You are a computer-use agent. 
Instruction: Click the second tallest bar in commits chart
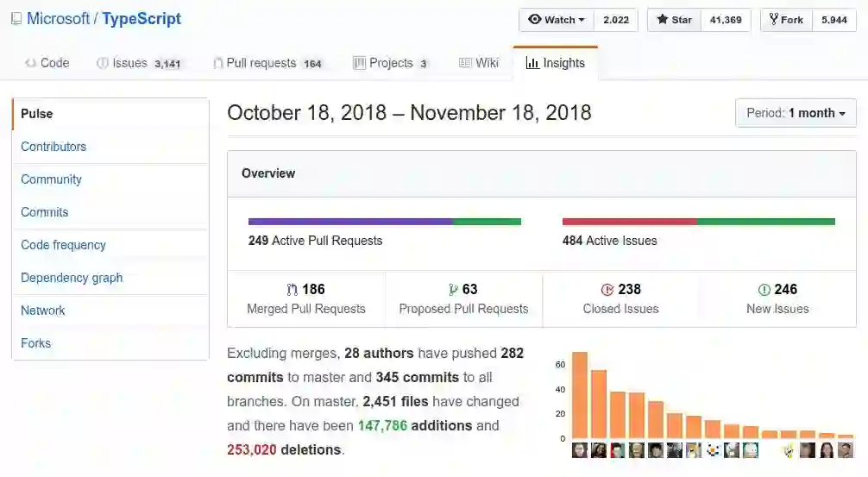pos(599,405)
